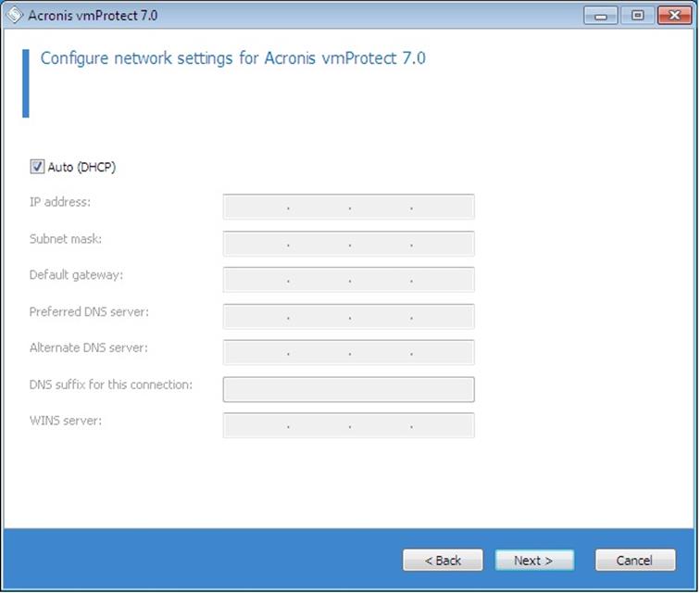Click the Preferred DNS server field
Viewport: 700px width, 593px height.
click(x=349, y=316)
